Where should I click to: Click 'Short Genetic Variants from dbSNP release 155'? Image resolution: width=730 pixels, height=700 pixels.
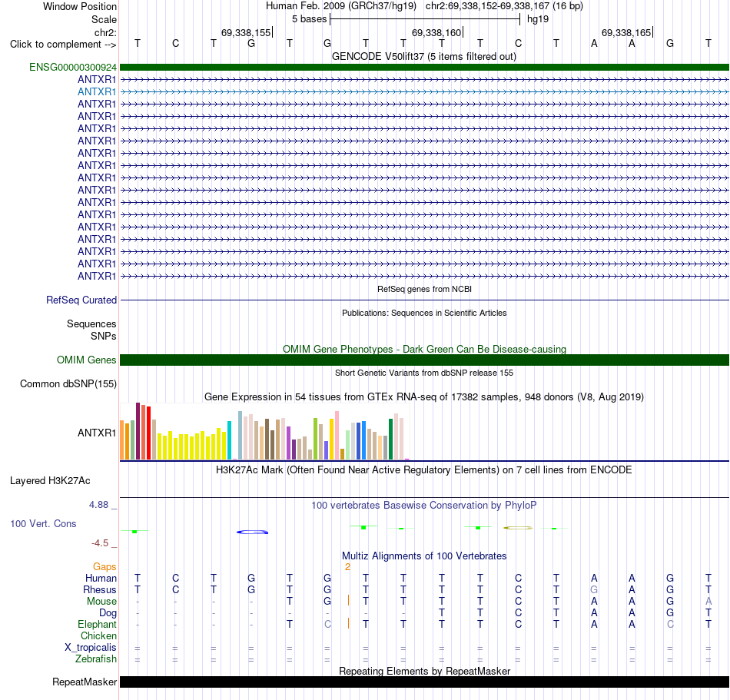(x=424, y=373)
